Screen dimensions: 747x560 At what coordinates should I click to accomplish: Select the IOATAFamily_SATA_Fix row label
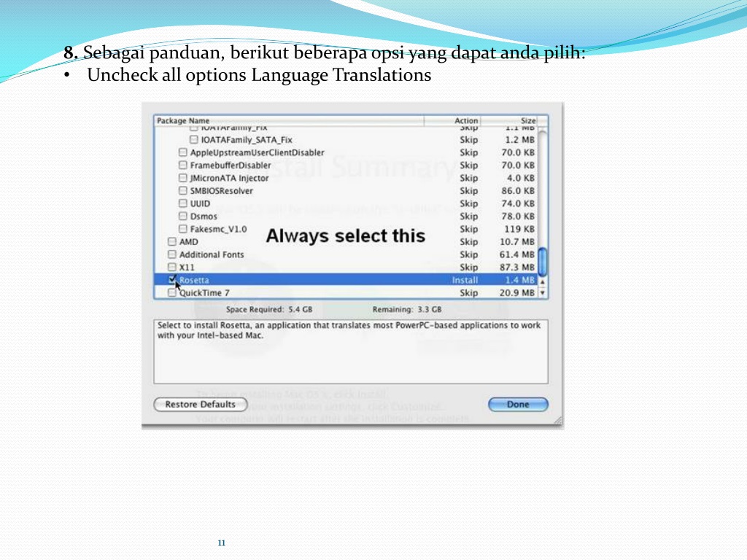[x=247, y=139]
